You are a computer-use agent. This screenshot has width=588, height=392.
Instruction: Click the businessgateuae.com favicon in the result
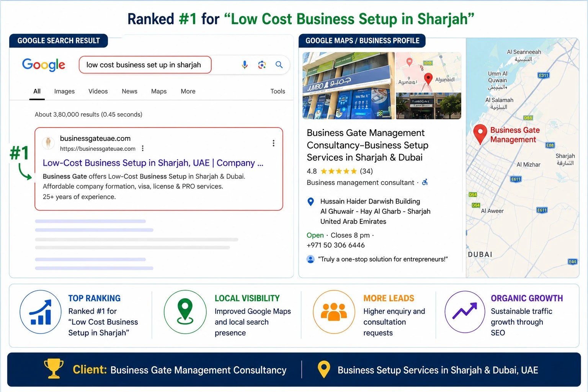pos(48,143)
